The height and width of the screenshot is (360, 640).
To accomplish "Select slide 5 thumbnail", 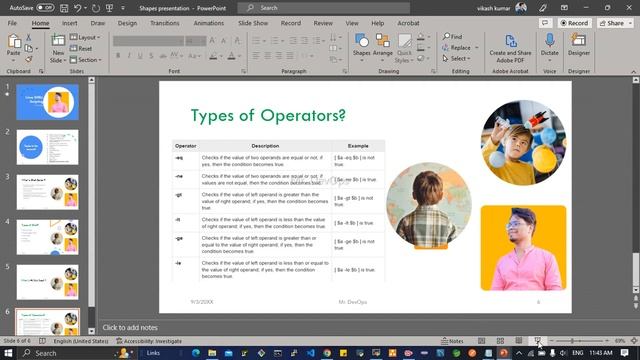I will tap(47, 282).
